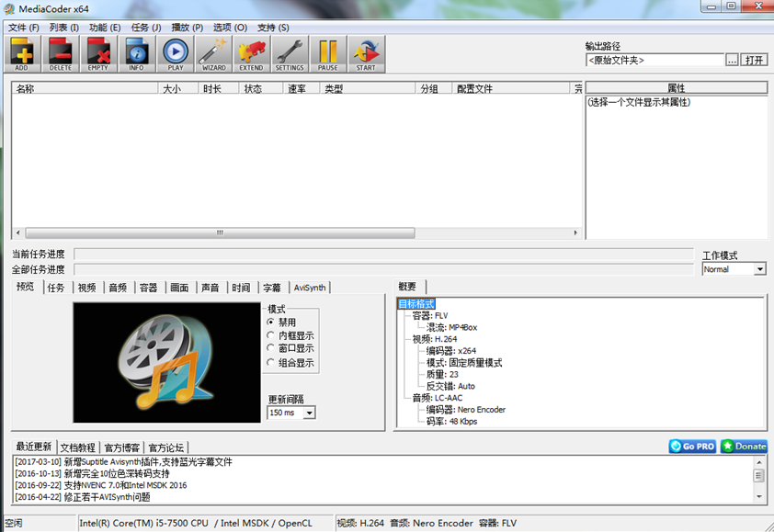Click the EMPTY list toolbar icon
774x532 pixels.
98,53
